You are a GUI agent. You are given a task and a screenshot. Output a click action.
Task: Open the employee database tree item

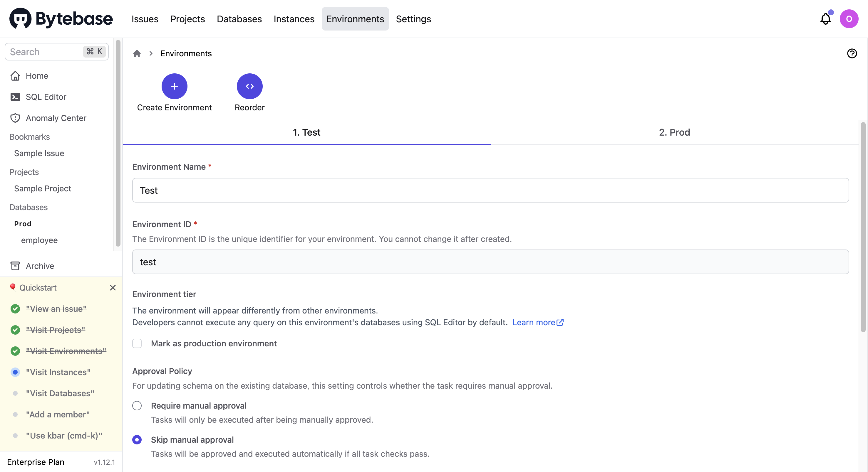click(39, 240)
